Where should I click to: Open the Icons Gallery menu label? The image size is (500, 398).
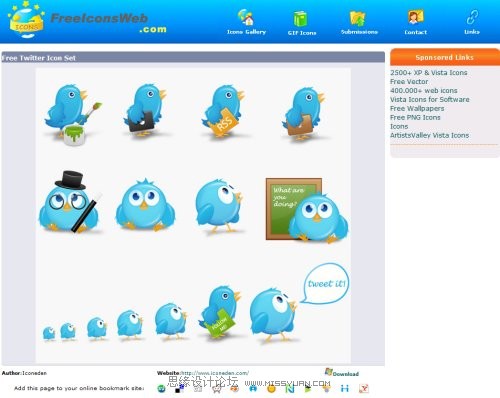[246, 32]
